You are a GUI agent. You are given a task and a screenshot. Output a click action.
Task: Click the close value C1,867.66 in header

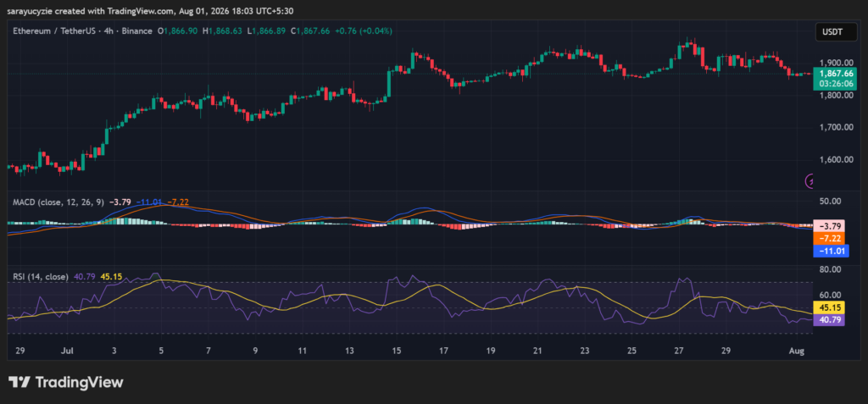[x=310, y=31]
